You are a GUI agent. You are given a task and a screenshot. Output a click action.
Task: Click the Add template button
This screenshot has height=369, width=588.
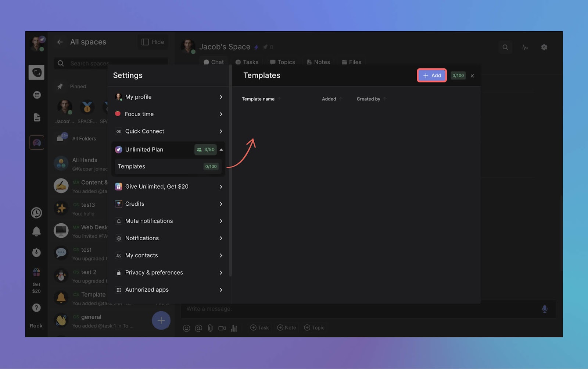pyautogui.click(x=432, y=75)
